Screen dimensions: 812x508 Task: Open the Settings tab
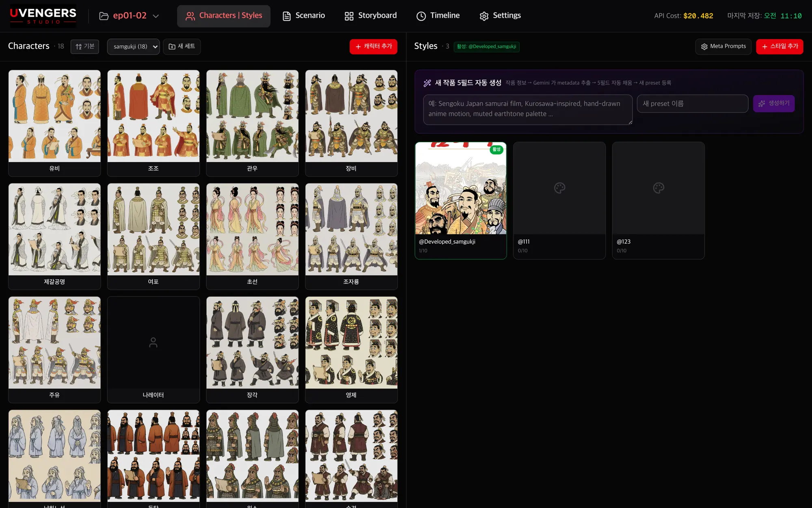coord(500,16)
